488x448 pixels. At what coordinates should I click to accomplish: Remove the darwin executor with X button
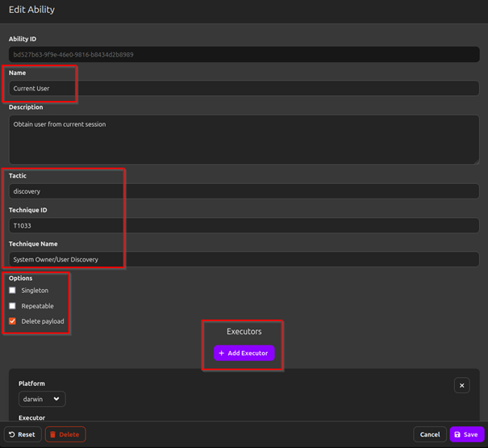462,386
